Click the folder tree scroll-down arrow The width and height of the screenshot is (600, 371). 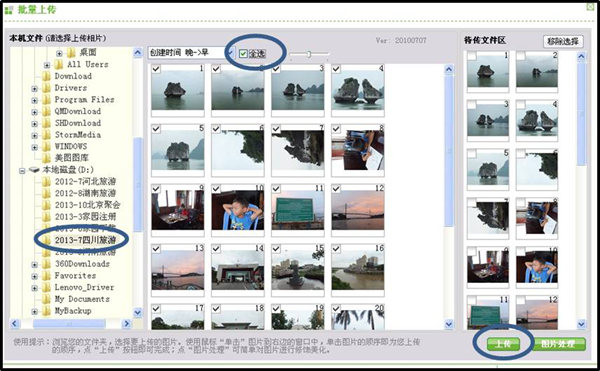[138, 313]
